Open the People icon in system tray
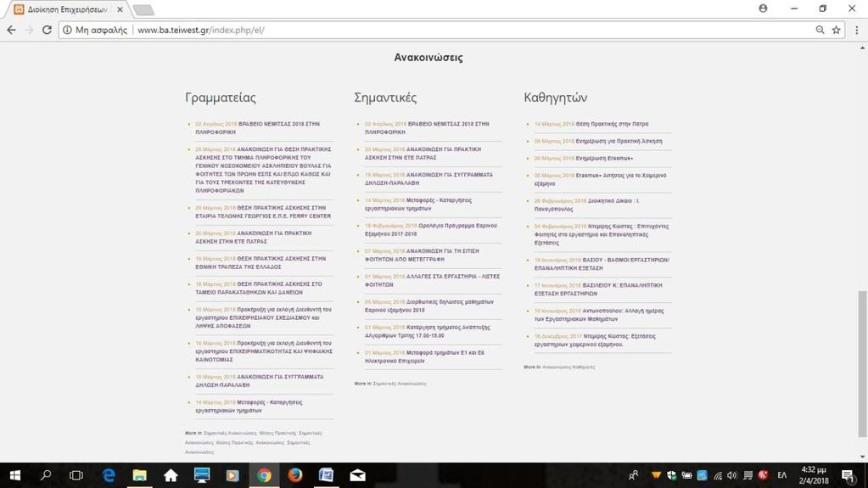Screen dimensions: 868x488 pos(633,475)
